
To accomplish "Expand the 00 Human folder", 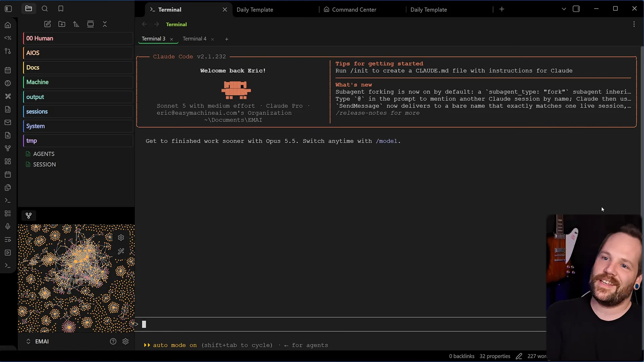I will pos(78,38).
